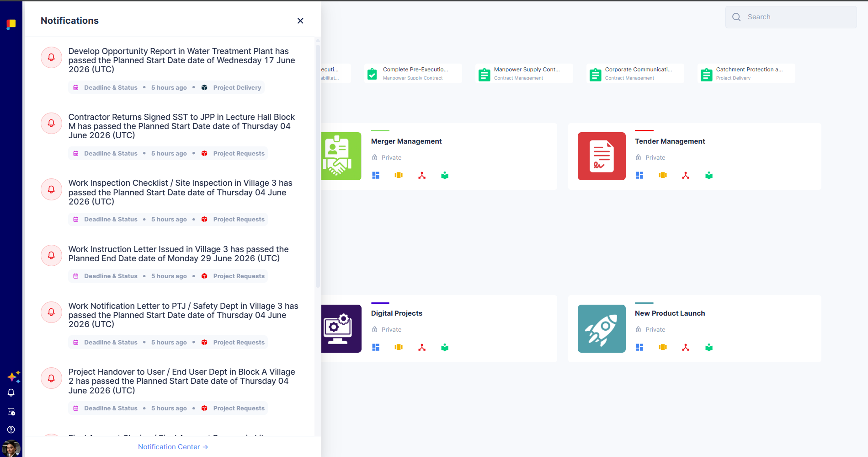Open the Merger Management workspace title
This screenshot has height=457, width=868.
click(x=406, y=141)
